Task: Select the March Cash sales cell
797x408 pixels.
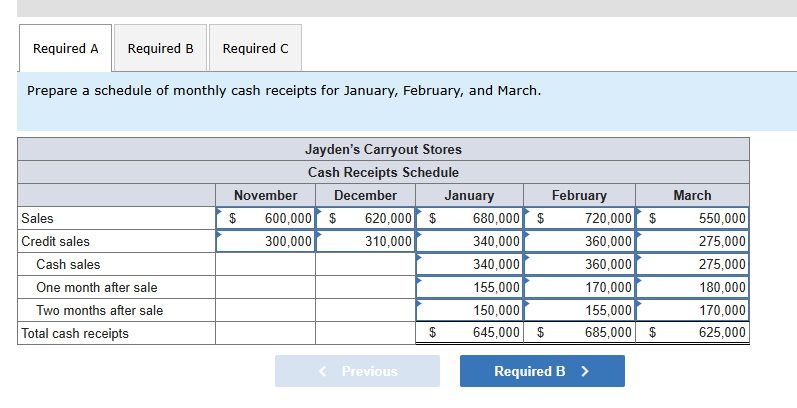Action: click(692, 264)
